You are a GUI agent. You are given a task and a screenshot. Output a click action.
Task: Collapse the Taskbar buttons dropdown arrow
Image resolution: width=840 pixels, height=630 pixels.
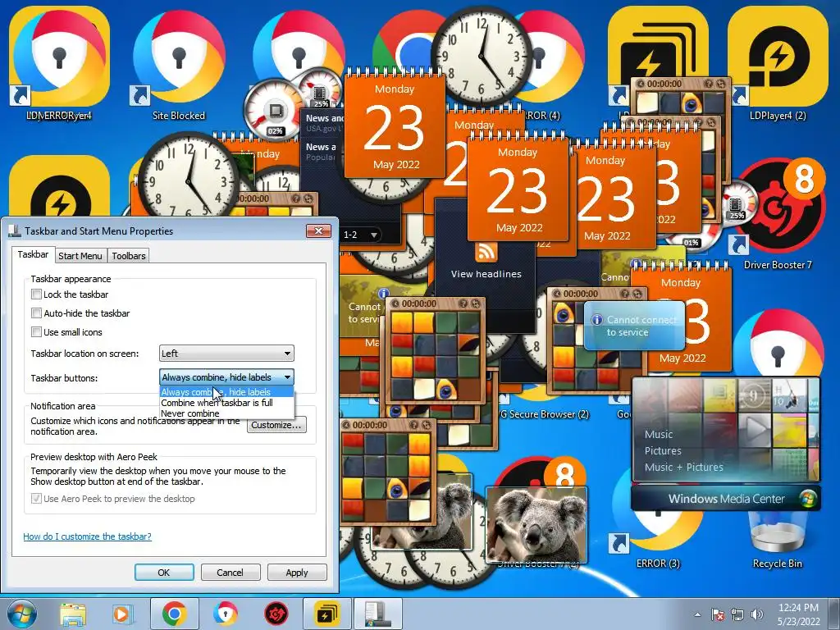(287, 377)
